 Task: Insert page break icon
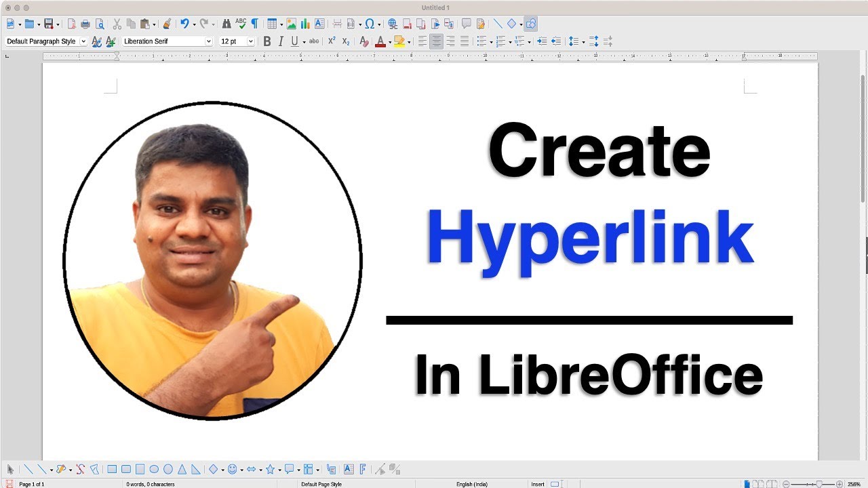pos(337,24)
